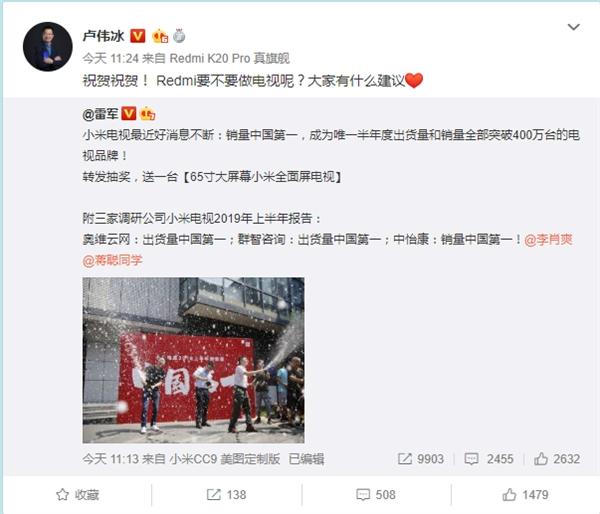Click the membership crown badge beside 卢伟冰
Screen dimensions: 600x514
click(160, 36)
